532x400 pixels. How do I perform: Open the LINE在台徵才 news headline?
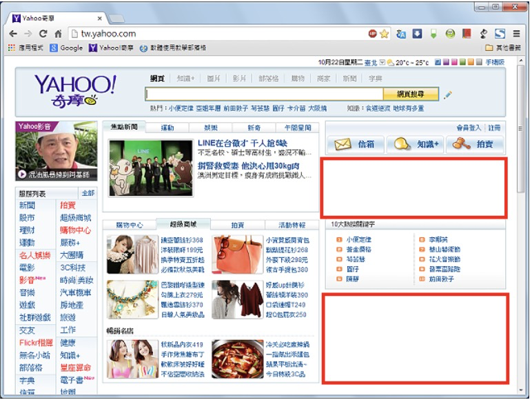coord(243,143)
